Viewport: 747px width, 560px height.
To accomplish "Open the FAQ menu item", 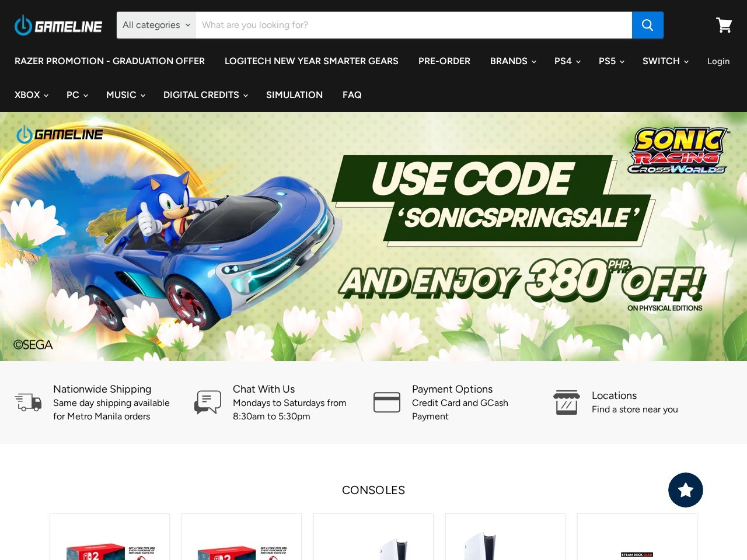I will point(352,94).
